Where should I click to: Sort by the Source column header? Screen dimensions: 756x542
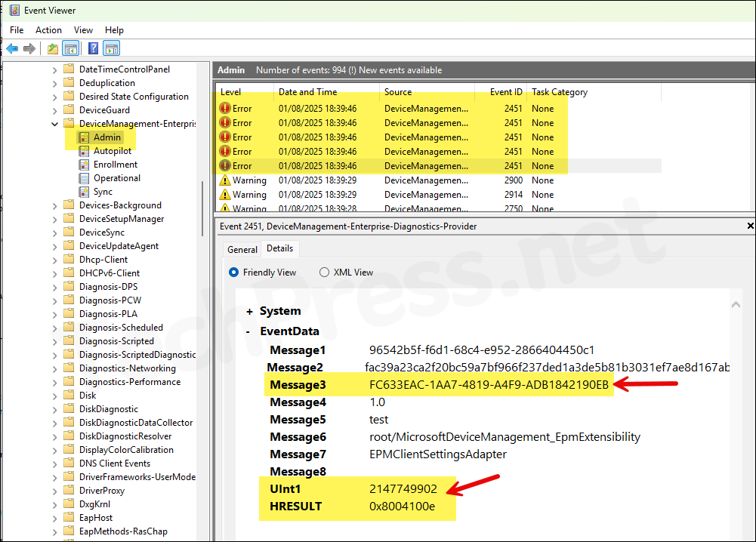pos(427,91)
